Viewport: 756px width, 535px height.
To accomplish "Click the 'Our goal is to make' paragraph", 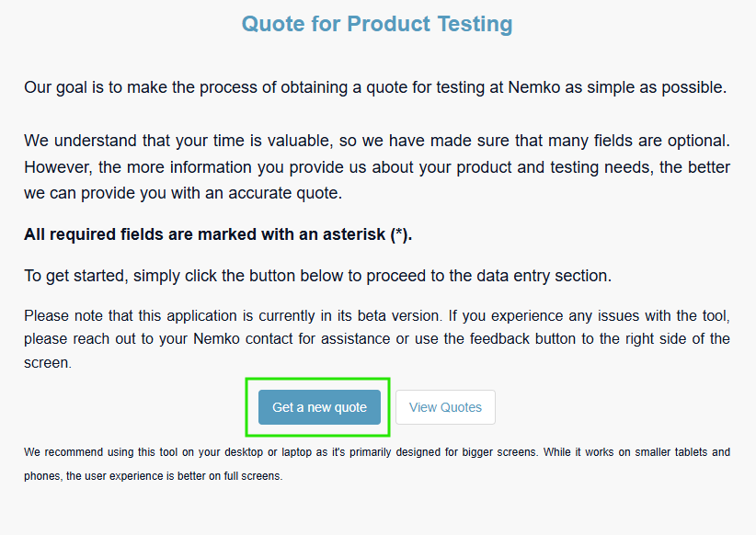I will (375, 88).
